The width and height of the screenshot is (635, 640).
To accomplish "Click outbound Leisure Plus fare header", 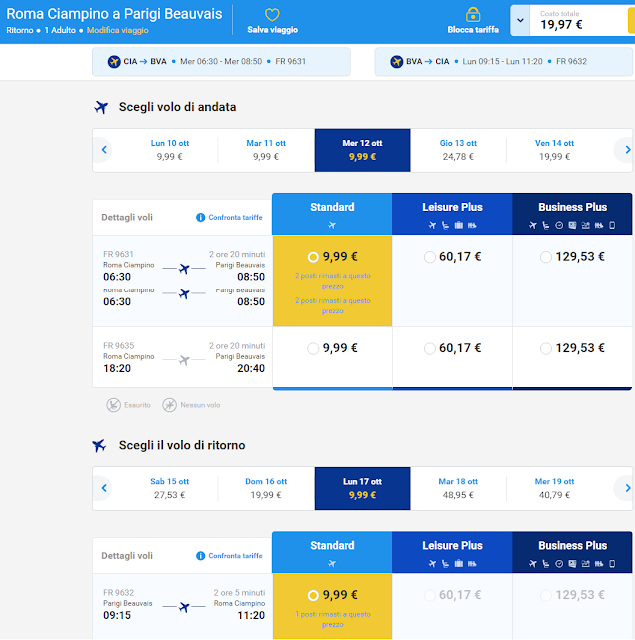I will tap(452, 214).
